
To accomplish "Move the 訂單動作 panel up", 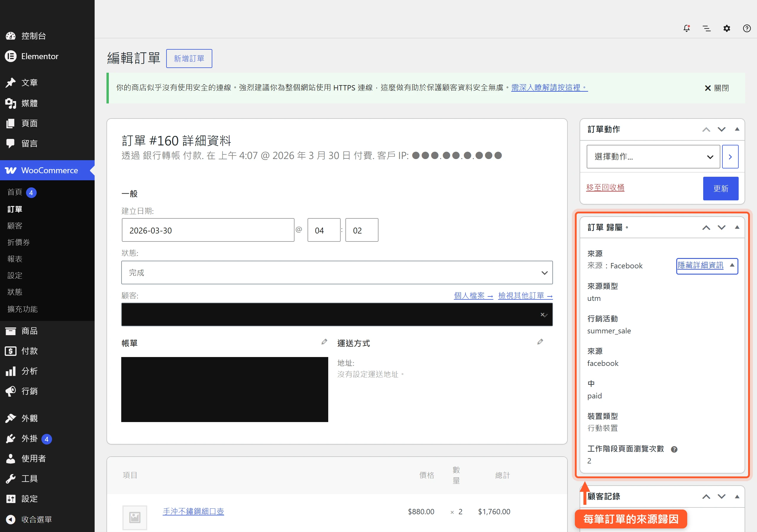I will [x=706, y=129].
